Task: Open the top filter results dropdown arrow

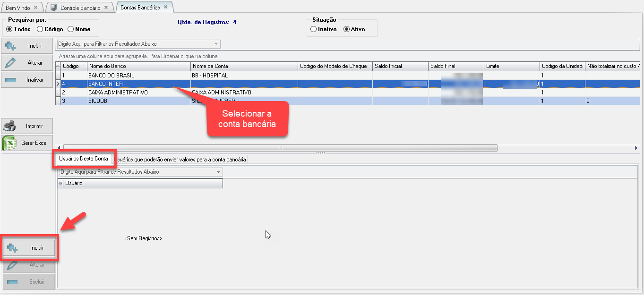Action: 216,44
